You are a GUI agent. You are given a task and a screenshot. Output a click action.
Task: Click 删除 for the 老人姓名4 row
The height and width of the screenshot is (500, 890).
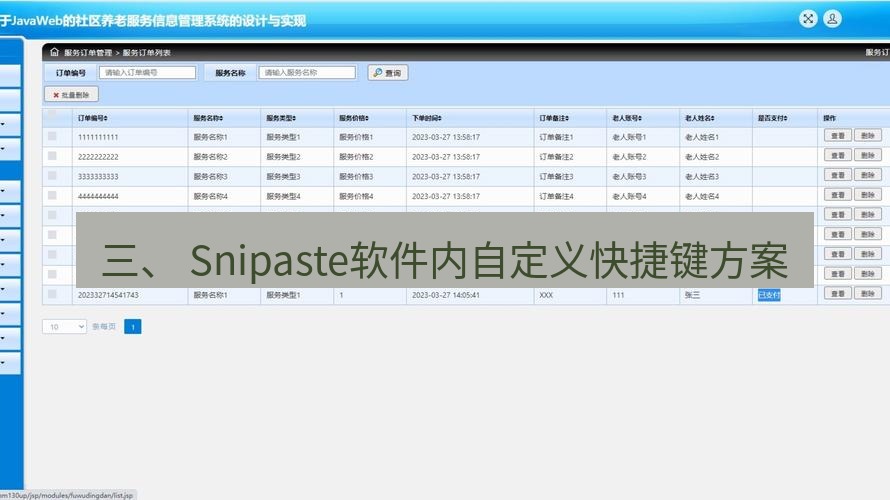point(868,195)
